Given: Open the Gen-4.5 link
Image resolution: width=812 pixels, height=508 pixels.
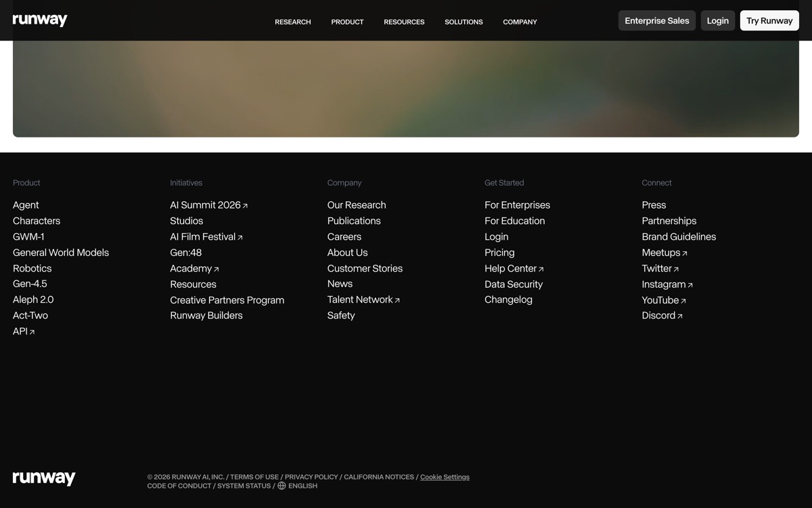Looking at the screenshot, I should click(30, 284).
